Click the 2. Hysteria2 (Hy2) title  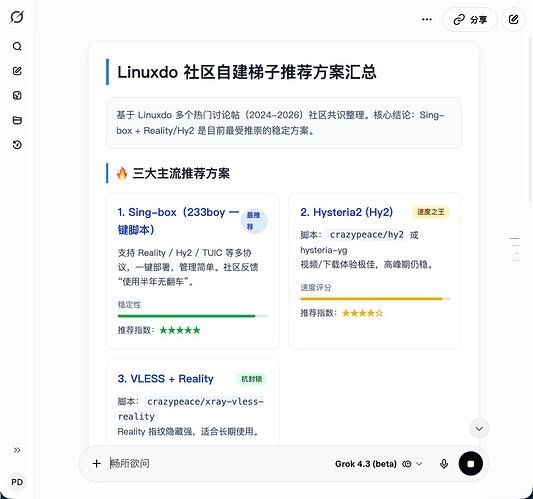(346, 212)
